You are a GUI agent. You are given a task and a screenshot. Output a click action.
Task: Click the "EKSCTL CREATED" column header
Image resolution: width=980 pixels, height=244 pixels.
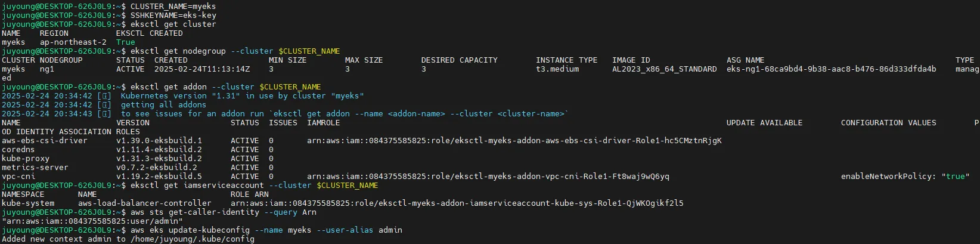[x=150, y=33]
